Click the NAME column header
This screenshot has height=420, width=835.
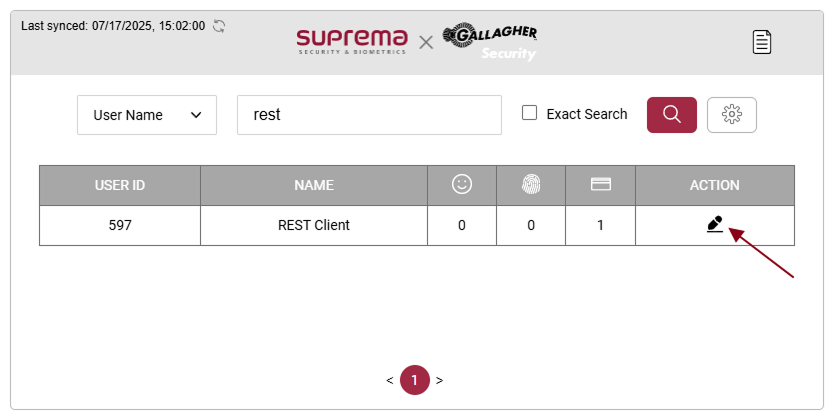tap(314, 185)
